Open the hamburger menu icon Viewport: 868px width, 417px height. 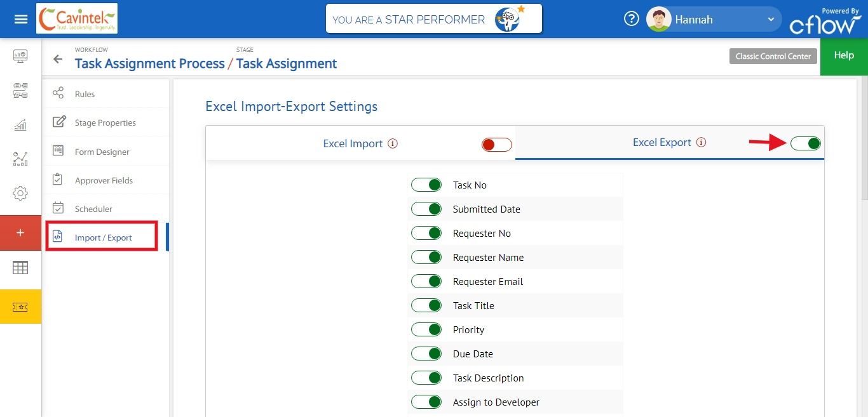tap(21, 19)
